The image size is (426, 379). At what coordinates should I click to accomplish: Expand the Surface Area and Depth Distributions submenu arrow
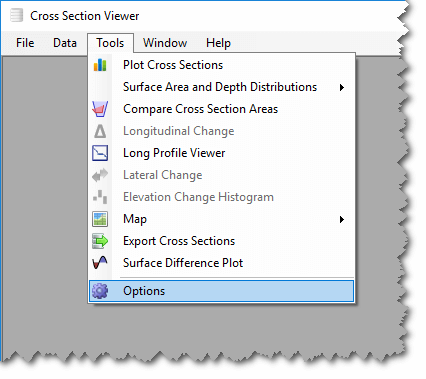pos(342,87)
